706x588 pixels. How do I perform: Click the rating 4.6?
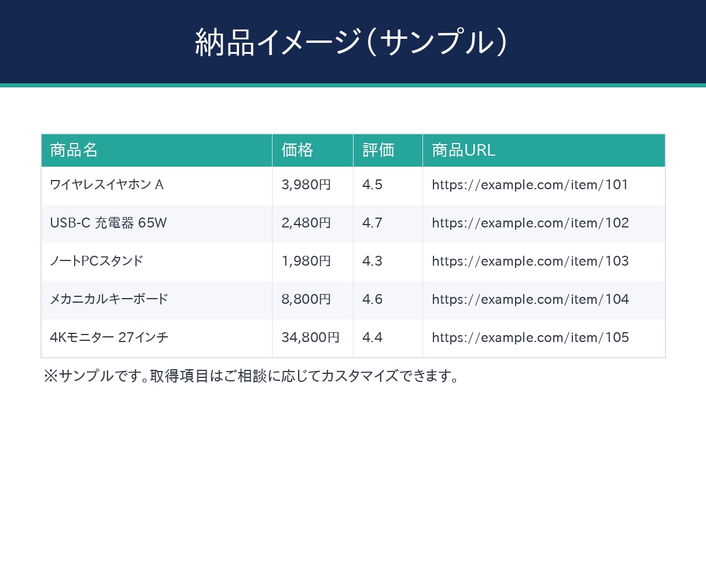tap(373, 299)
